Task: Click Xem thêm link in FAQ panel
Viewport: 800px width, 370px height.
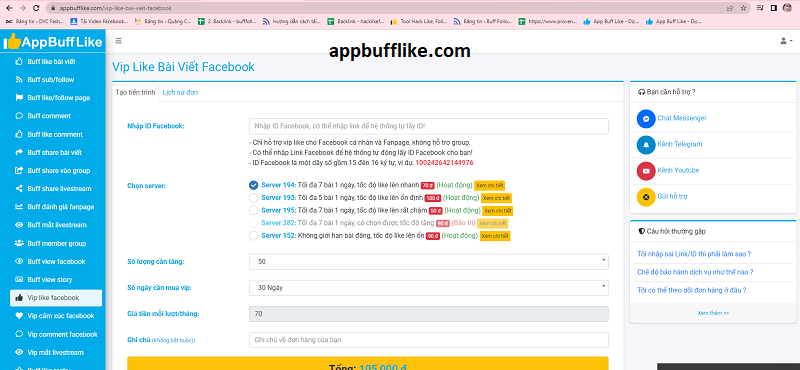Action: point(713,313)
